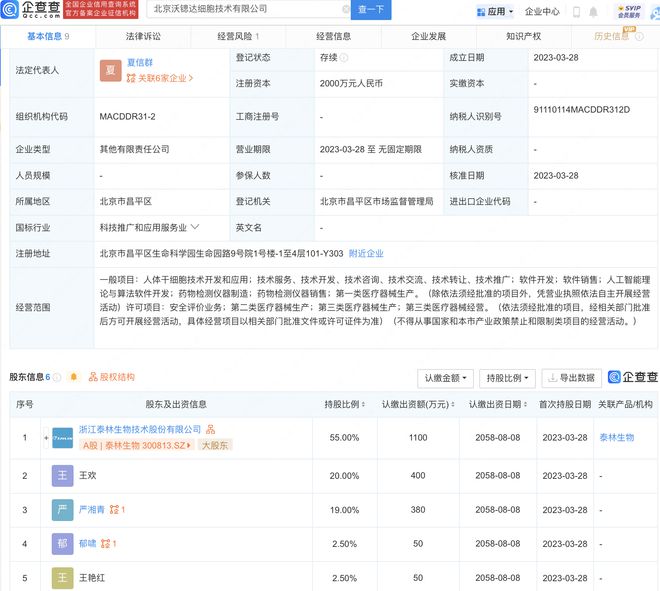Select taxpayer ID 91110114MACDDR312D

[x=582, y=110]
